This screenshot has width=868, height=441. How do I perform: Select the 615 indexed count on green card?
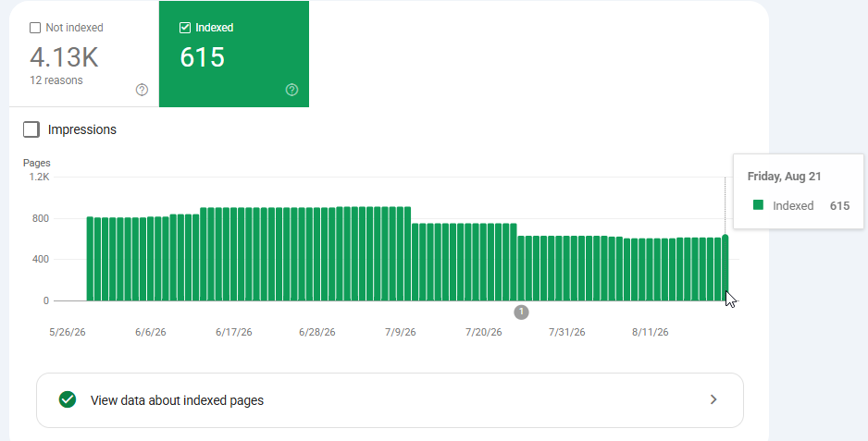pyautogui.click(x=202, y=57)
